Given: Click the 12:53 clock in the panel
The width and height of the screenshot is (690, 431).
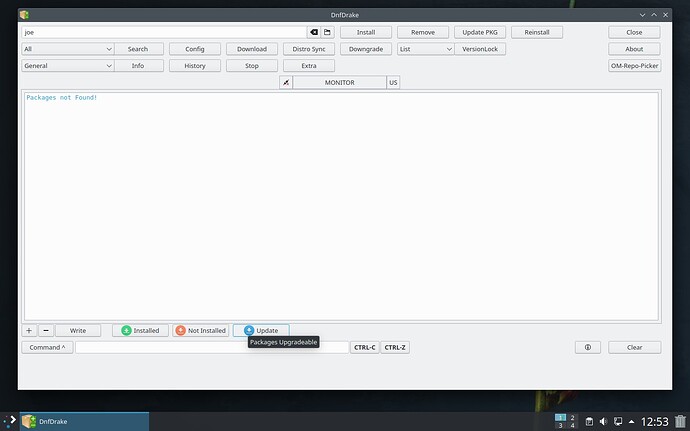Looking at the screenshot, I should tap(654, 422).
